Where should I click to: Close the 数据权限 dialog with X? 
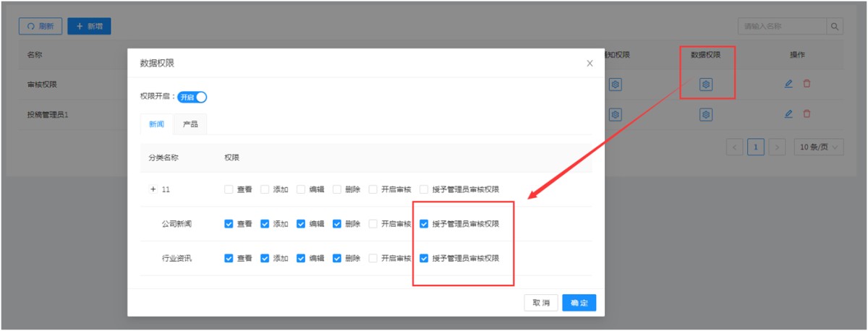tap(590, 64)
